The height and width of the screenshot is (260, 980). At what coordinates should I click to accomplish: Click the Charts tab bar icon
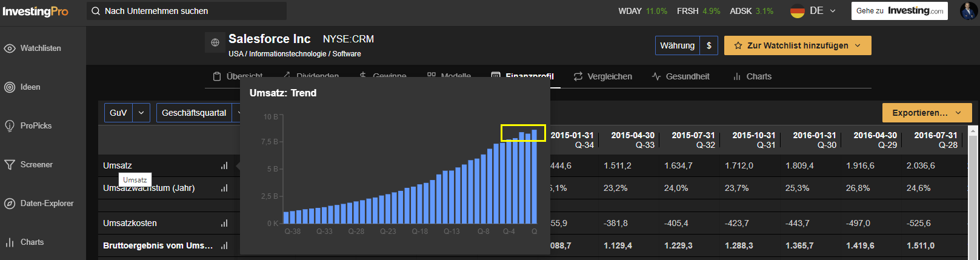point(737,76)
